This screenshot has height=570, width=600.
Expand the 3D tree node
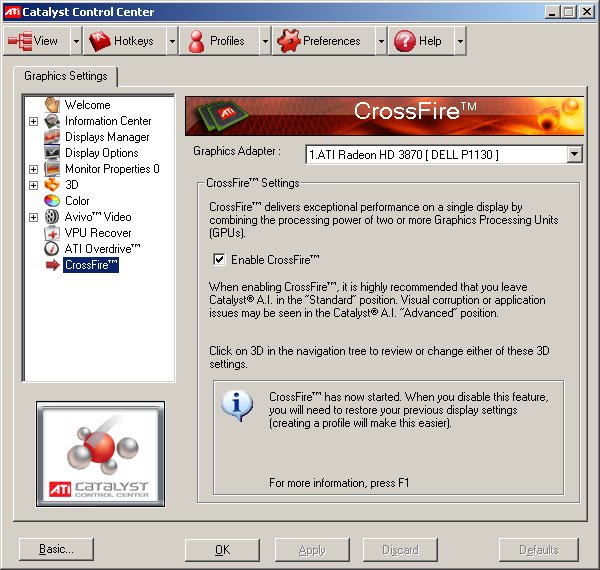pyautogui.click(x=34, y=185)
